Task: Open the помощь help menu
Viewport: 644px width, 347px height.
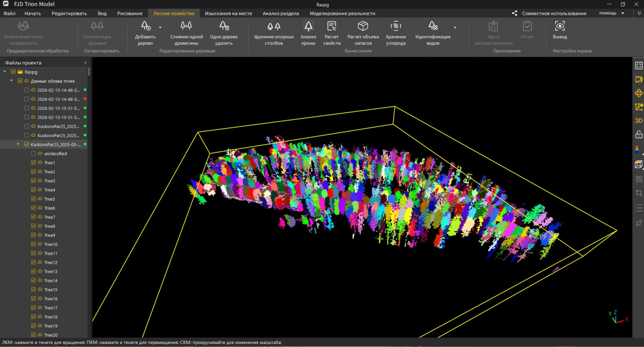Action: point(612,13)
